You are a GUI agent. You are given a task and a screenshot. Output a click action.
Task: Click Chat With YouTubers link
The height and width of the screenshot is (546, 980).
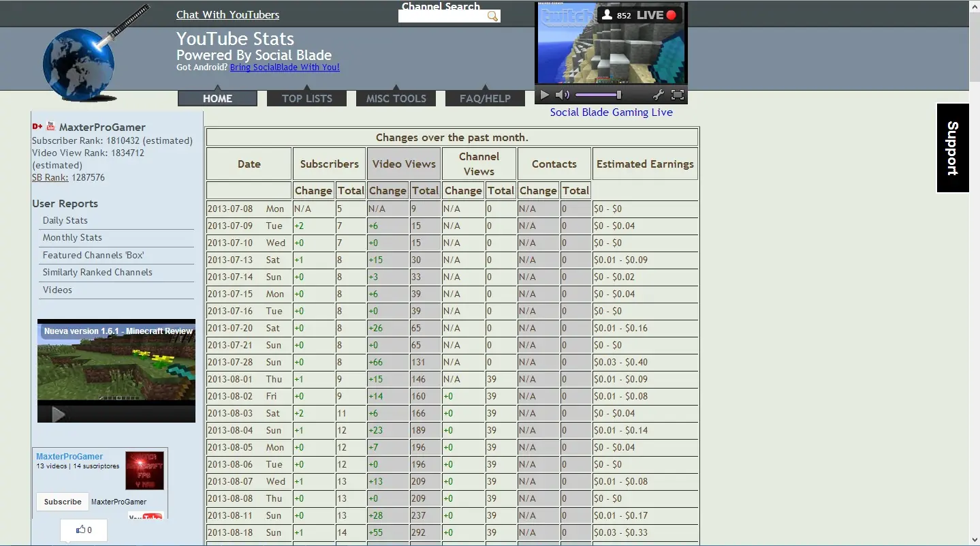pos(227,14)
